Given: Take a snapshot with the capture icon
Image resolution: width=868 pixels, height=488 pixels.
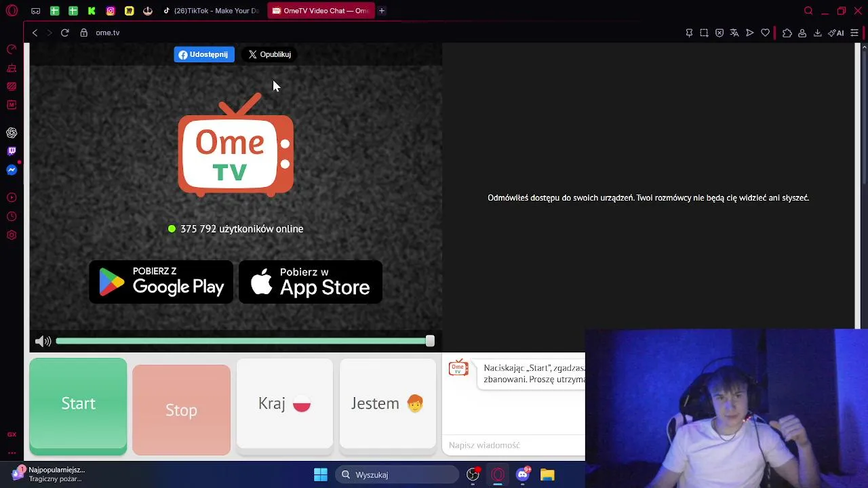Looking at the screenshot, I should coord(704,33).
